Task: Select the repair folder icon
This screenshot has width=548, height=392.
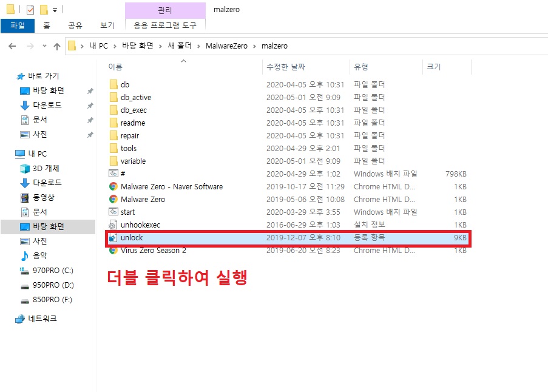Action: (113, 135)
